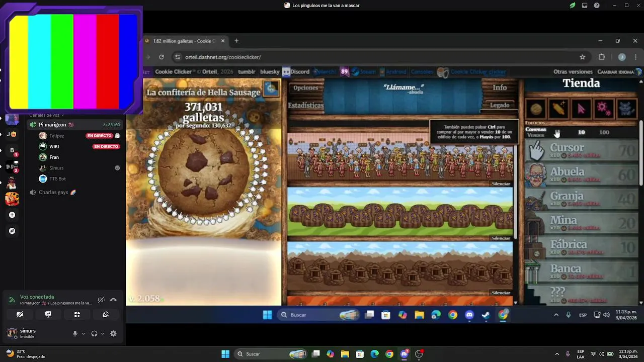Open the Chrome profile avatar
Screen dimensions: 644x362
[622, 57]
